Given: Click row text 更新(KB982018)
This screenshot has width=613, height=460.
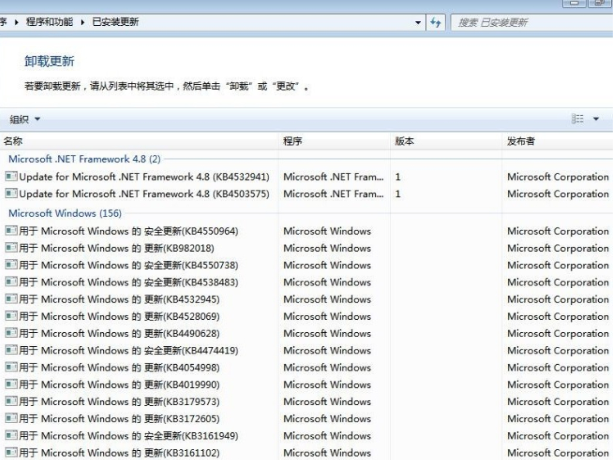Looking at the screenshot, I should [179, 248].
